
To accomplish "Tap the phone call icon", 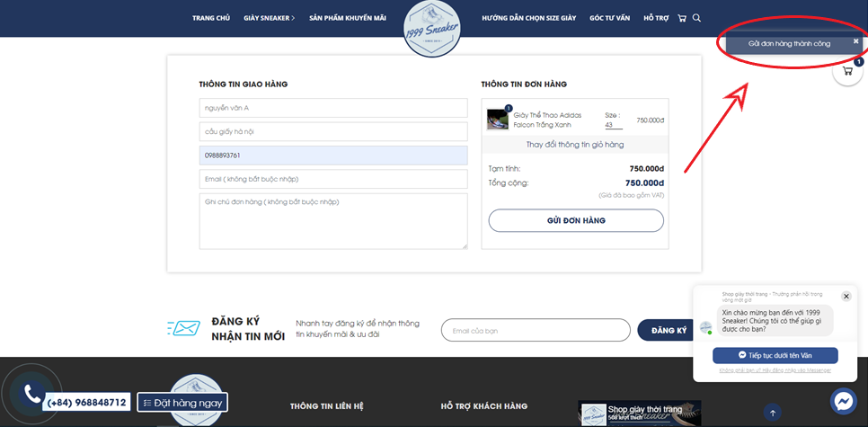I will pos(32,394).
